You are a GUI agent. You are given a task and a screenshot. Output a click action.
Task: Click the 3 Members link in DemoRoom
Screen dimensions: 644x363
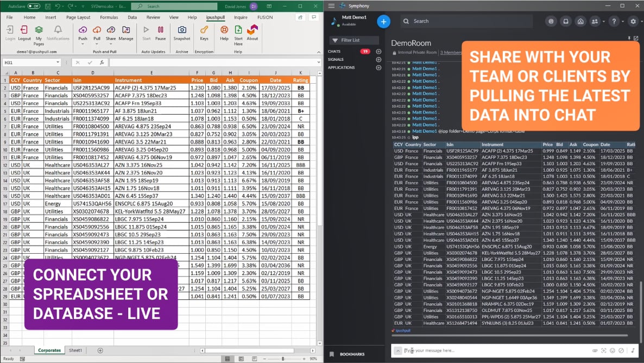coord(451,53)
